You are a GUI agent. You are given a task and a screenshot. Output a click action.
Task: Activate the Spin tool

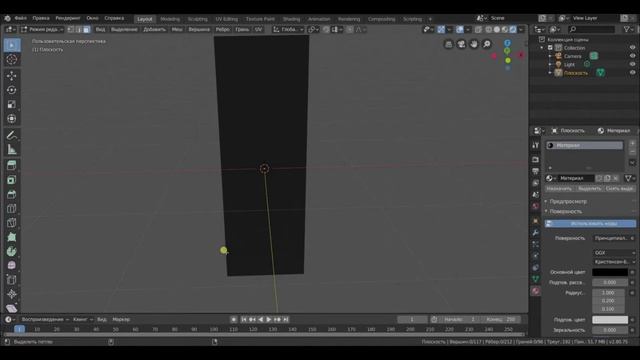pos(12,251)
